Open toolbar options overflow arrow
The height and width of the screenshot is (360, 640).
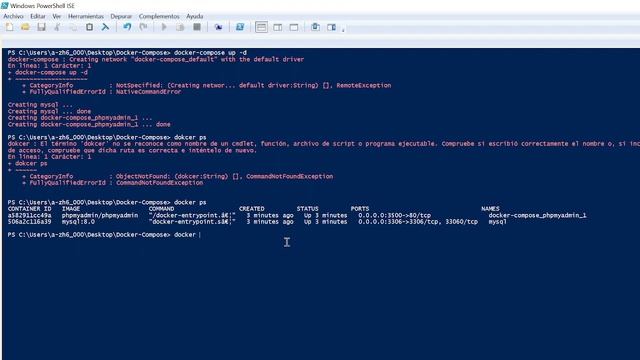[343, 29]
